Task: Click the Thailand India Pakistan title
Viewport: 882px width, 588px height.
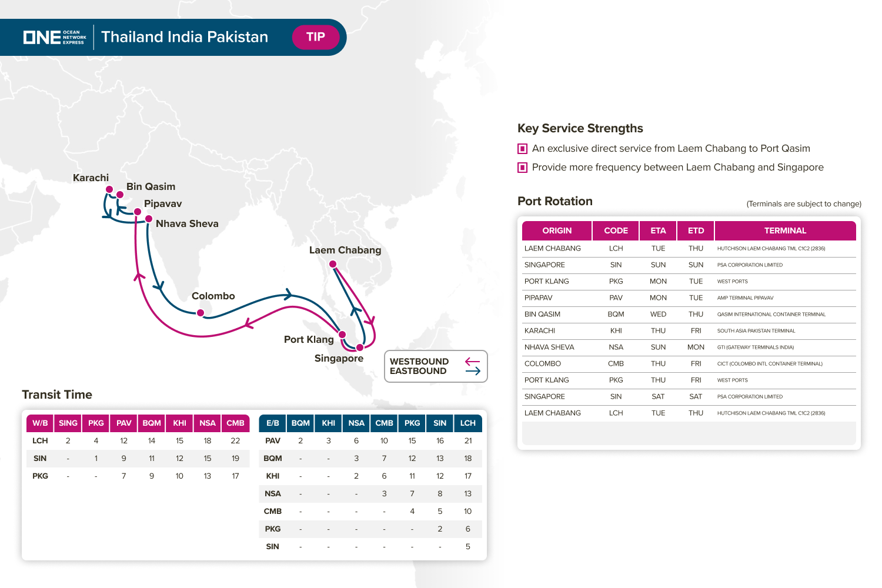Action: 185,37
